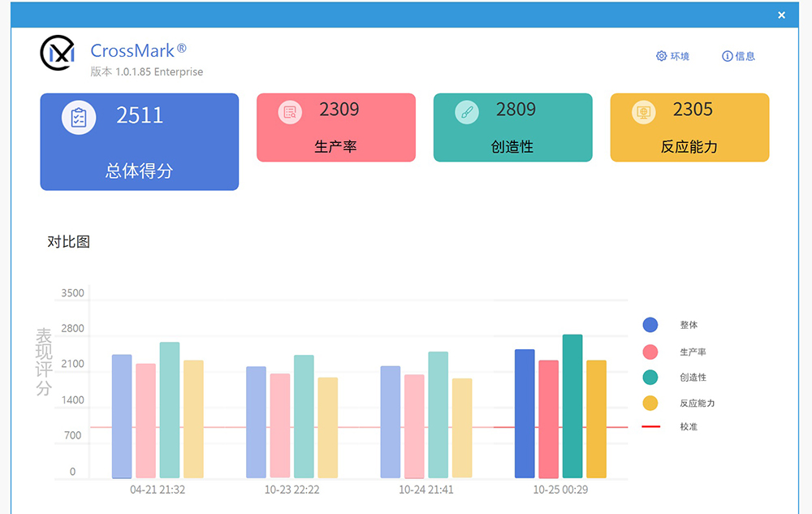Click the overall score value 2511
Image resolution: width=812 pixels, height=514 pixels.
tap(140, 115)
